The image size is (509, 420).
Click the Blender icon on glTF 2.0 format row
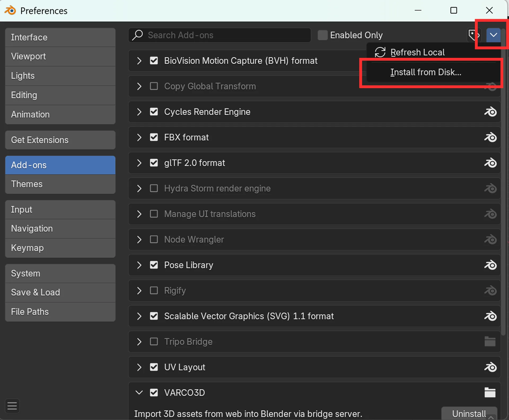point(490,163)
